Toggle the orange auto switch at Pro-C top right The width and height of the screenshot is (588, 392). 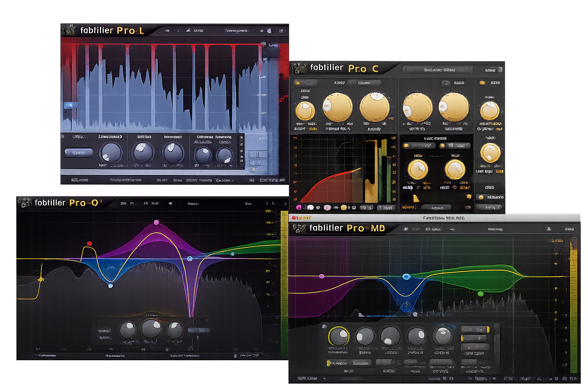click(482, 83)
